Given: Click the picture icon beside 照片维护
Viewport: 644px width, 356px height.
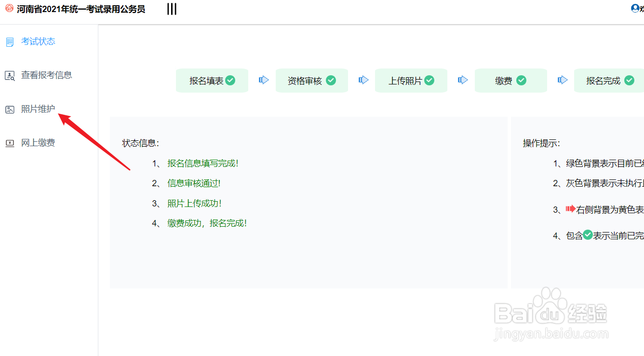Looking at the screenshot, I should (x=9, y=109).
